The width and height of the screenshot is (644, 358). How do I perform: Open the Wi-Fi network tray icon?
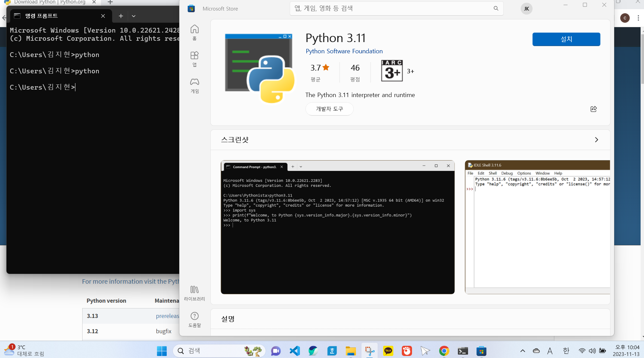click(582, 351)
